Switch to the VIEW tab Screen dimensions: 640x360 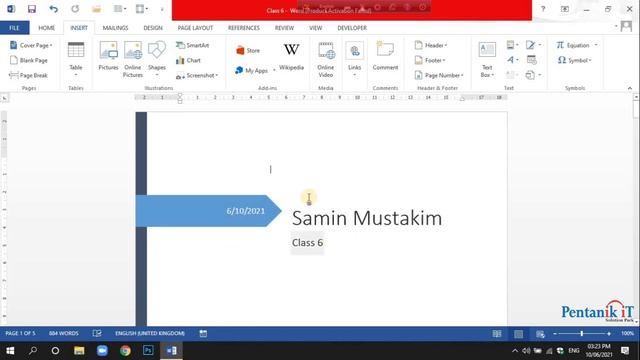coord(316,28)
